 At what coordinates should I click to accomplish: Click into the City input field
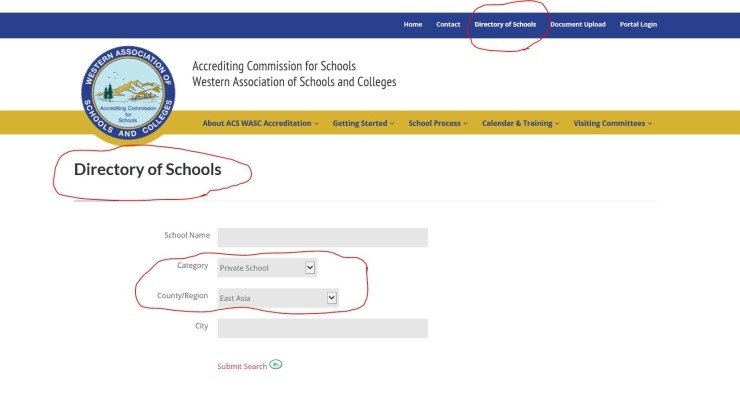[322, 328]
